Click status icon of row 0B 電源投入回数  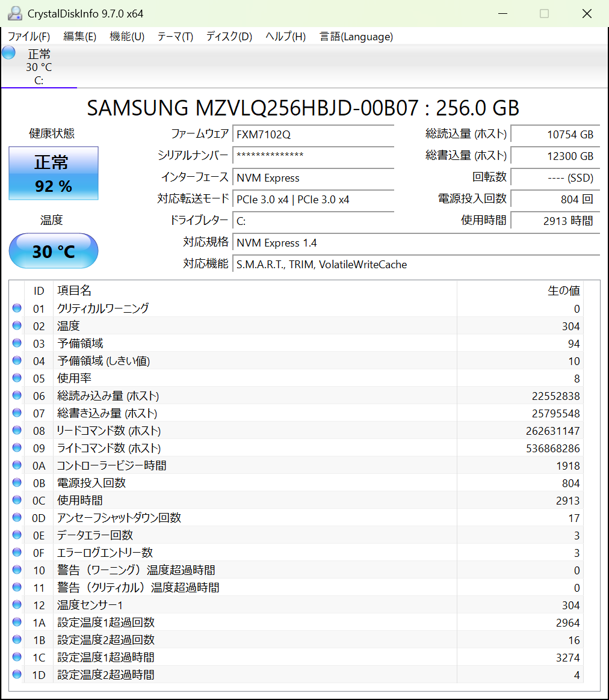click(x=17, y=482)
